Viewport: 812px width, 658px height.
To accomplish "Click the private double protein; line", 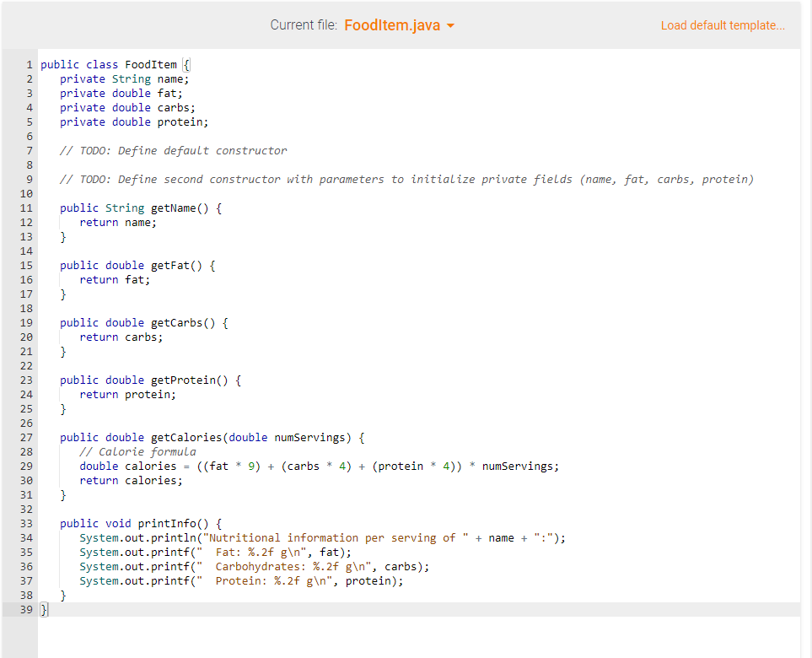I will [134, 122].
